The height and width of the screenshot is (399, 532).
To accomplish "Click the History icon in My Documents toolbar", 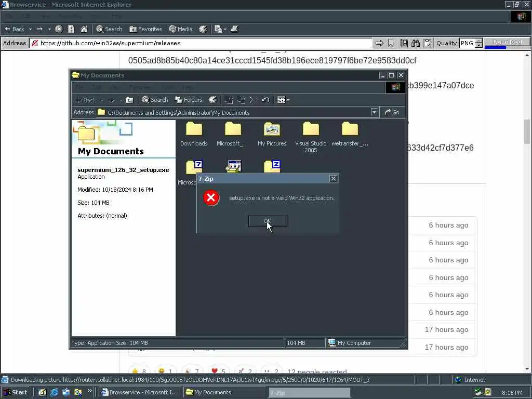I will pos(212,100).
